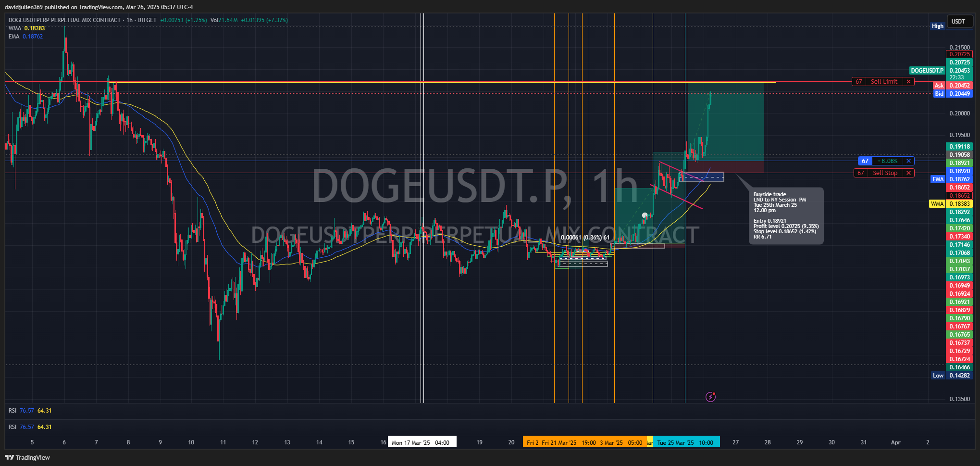The width and height of the screenshot is (980, 466).
Task: Select the Sell Stop order label
Action: tap(885, 173)
